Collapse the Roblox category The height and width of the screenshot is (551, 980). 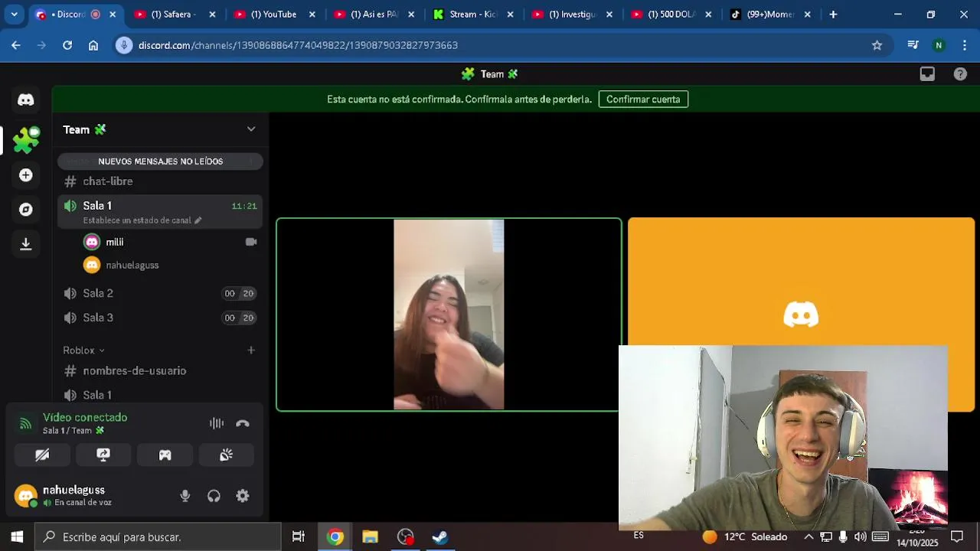coord(84,350)
